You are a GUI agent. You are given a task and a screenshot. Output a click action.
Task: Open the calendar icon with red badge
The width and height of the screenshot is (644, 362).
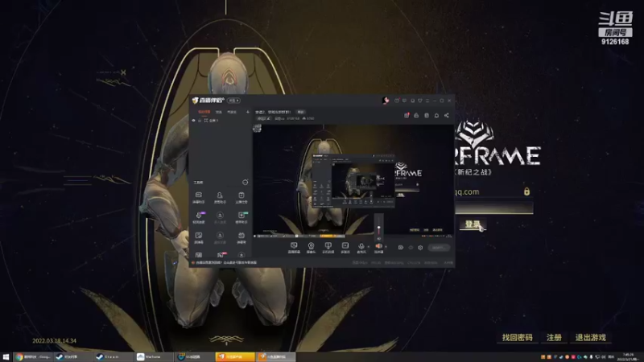coord(407,115)
